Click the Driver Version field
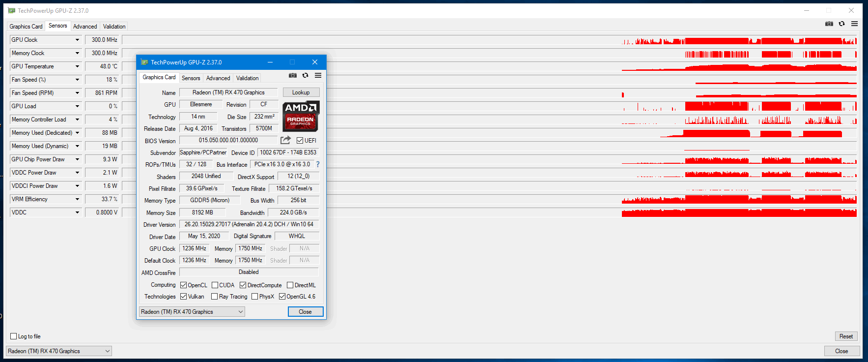Viewport: 868px width, 362px height. 249,224
